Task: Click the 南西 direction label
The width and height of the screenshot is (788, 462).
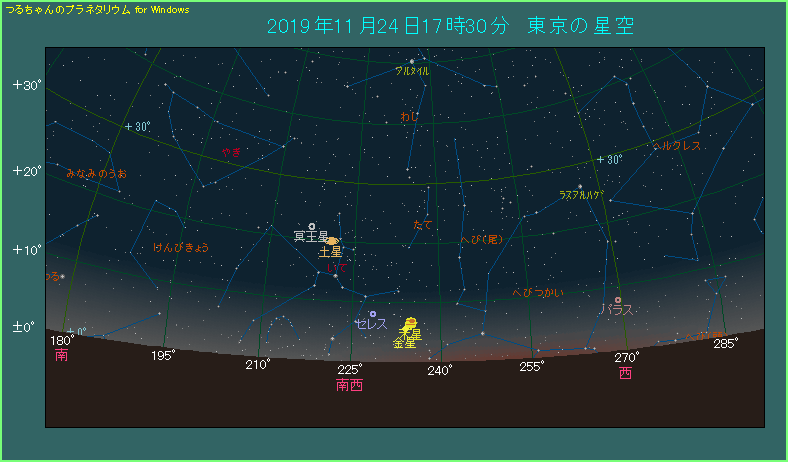Action: pos(349,384)
